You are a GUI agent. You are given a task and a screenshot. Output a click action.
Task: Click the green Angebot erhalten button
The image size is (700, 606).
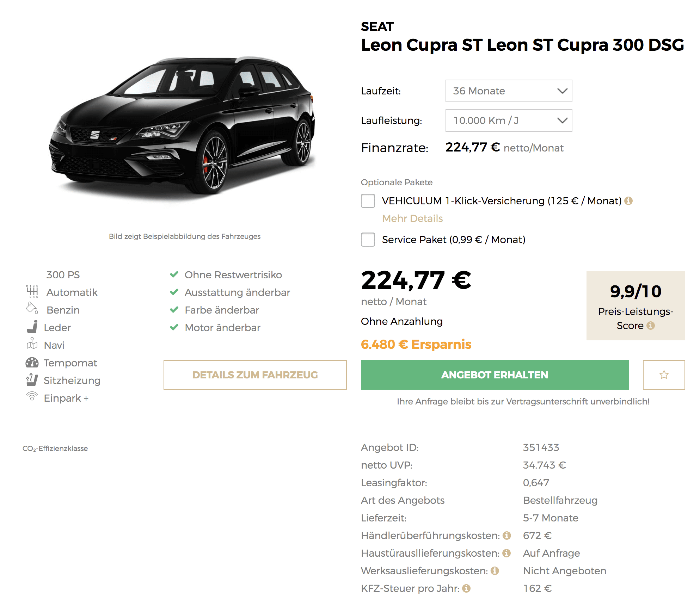pos(495,375)
